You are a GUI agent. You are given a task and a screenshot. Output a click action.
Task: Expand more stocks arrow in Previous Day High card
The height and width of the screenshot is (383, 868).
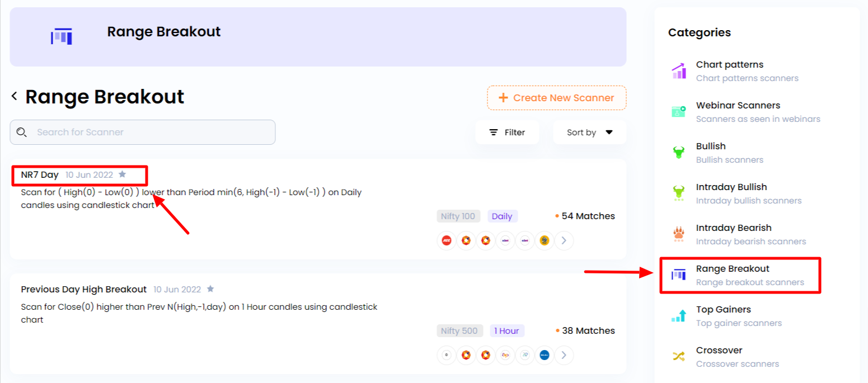pyautogui.click(x=564, y=354)
